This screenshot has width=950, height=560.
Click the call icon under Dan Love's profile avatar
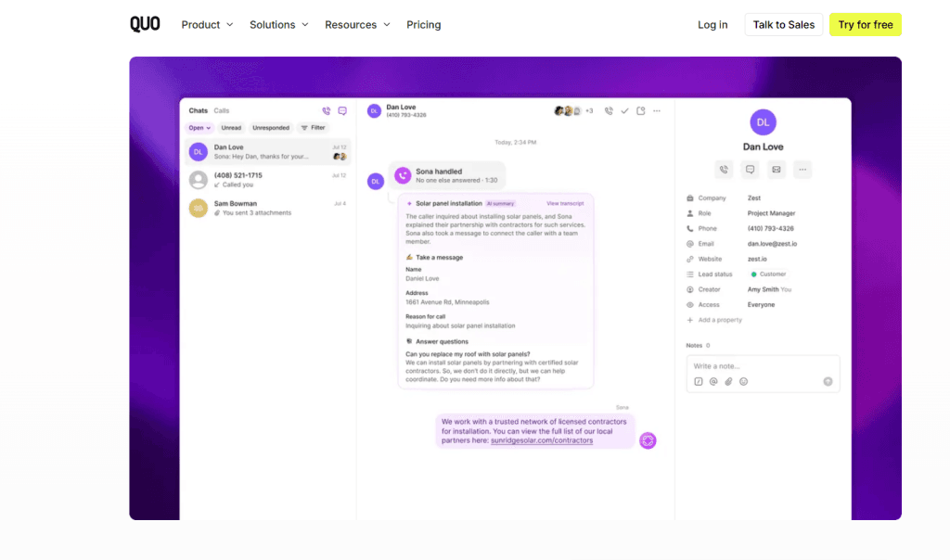click(724, 169)
